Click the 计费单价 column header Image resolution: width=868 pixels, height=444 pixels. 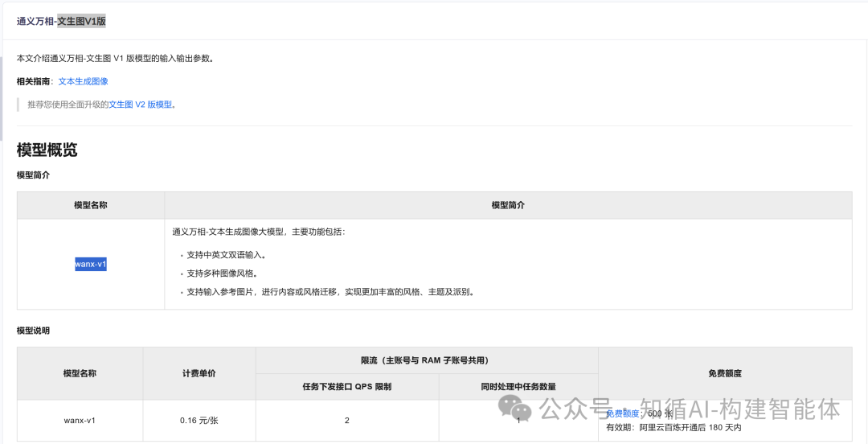coord(199,373)
